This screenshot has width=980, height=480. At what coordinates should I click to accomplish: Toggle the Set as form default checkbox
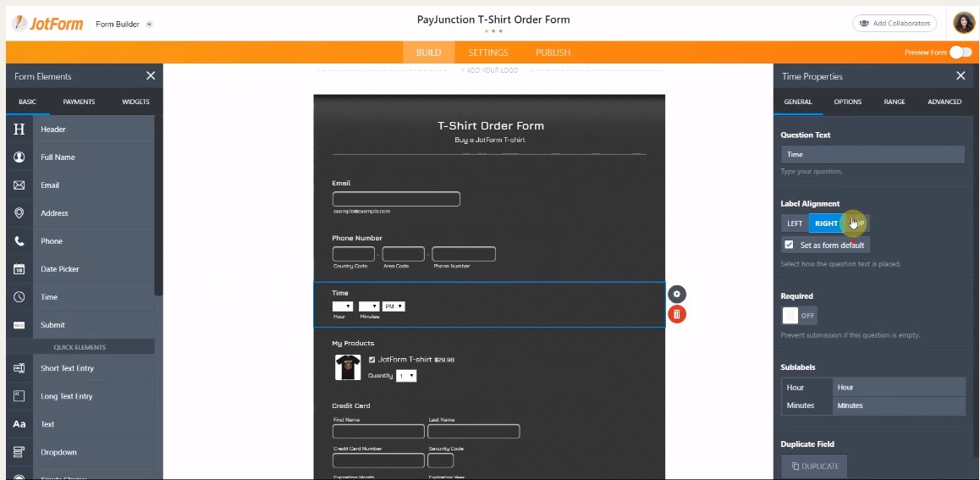point(790,245)
